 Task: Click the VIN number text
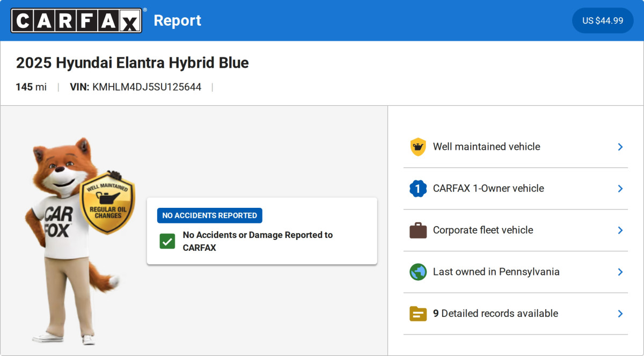147,86
